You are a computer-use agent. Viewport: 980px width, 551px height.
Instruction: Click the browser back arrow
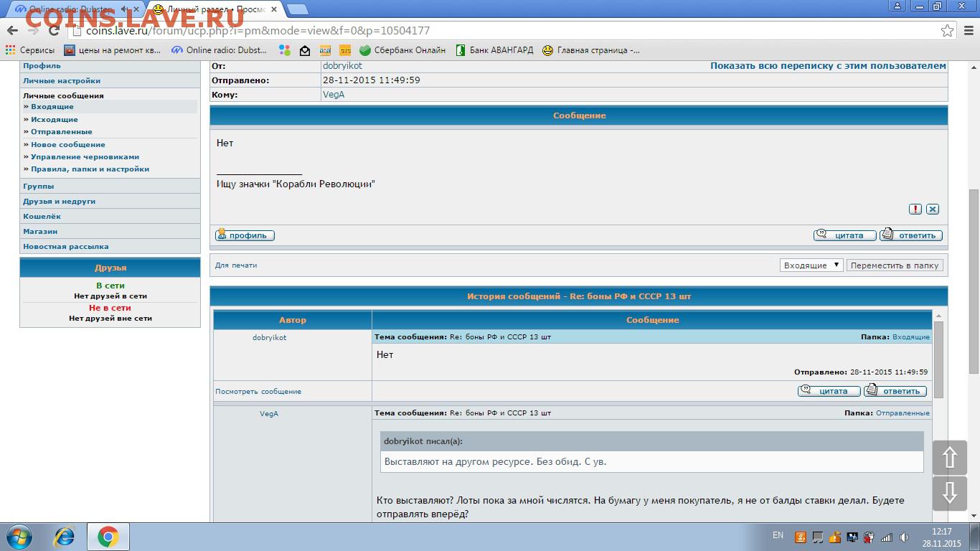pyautogui.click(x=12, y=31)
